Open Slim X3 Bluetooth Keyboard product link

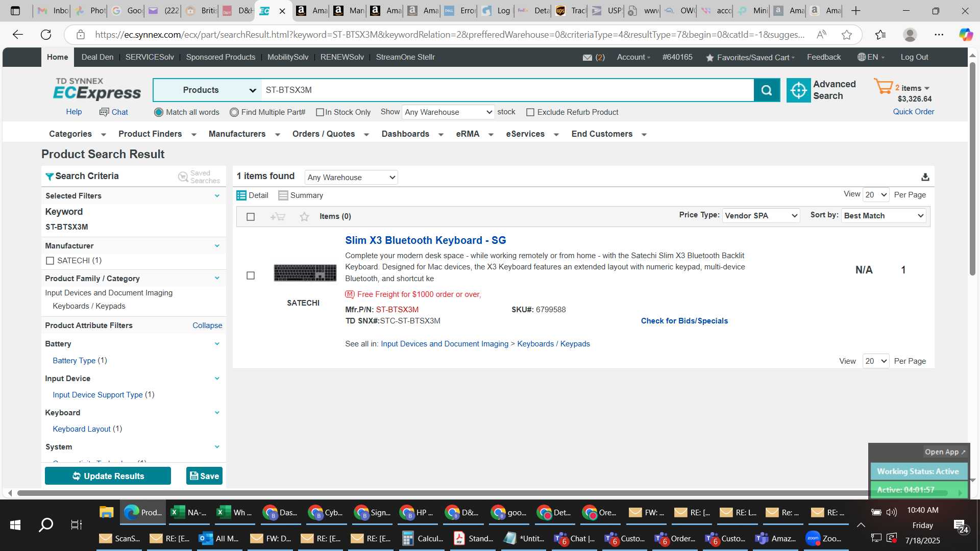425,240
